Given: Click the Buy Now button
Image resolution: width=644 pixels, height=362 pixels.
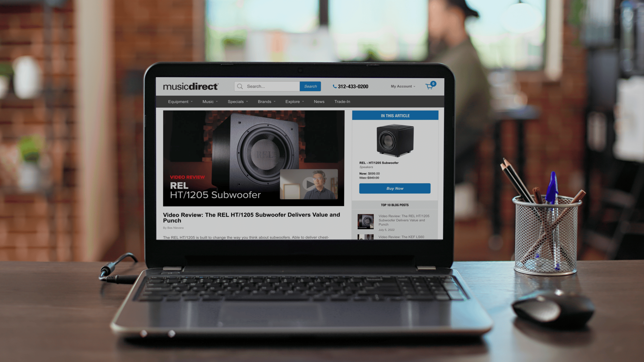Looking at the screenshot, I should click(395, 188).
